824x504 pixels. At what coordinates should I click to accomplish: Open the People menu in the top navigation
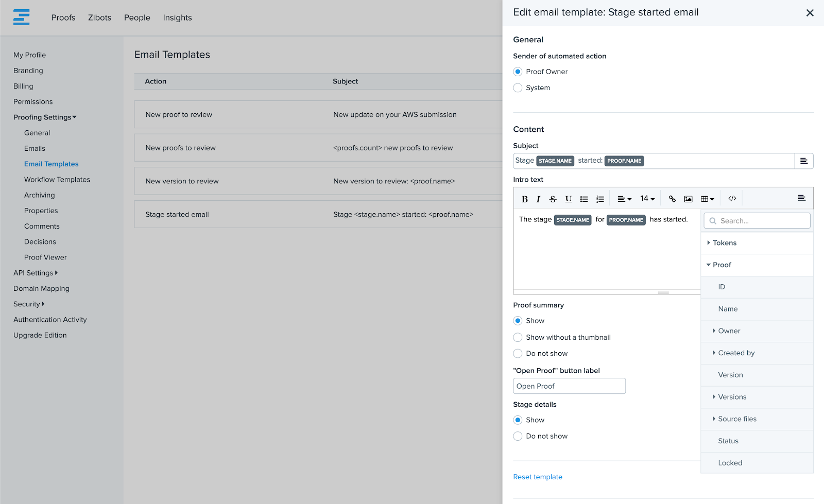pyautogui.click(x=137, y=18)
